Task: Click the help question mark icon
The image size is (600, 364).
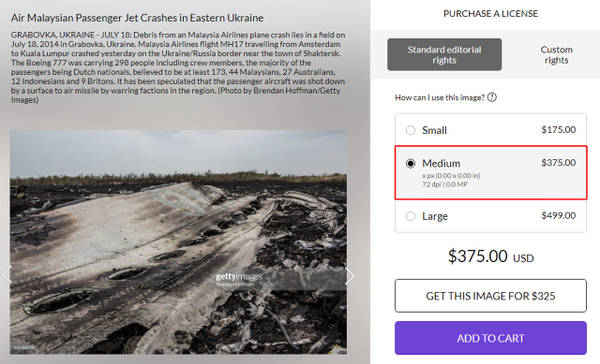Action: pyautogui.click(x=492, y=97)
